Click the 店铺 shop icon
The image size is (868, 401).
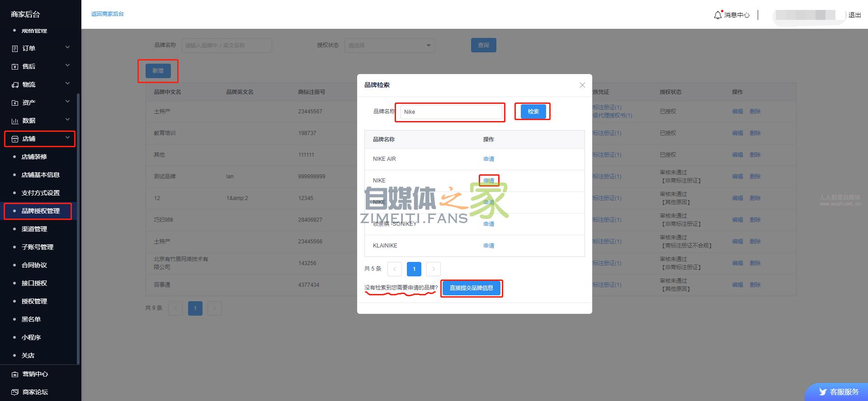(x=15, y=139)
